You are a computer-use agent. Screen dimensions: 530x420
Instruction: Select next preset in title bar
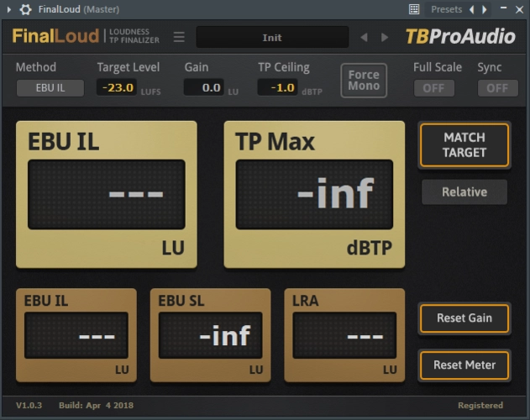(485, 9)
